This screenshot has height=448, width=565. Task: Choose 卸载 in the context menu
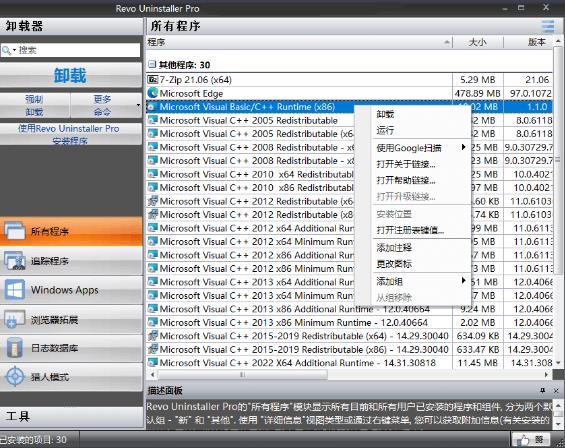pos(385,114)
